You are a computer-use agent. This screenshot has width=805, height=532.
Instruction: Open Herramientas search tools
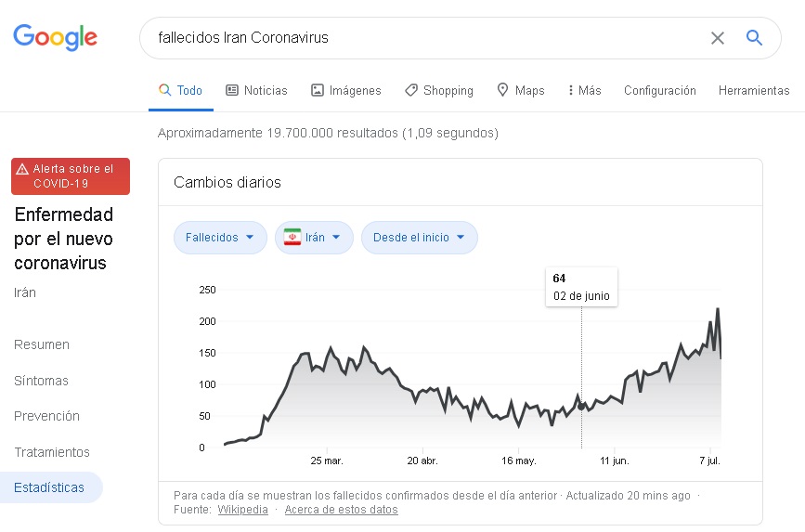click(x=753, y=90)
